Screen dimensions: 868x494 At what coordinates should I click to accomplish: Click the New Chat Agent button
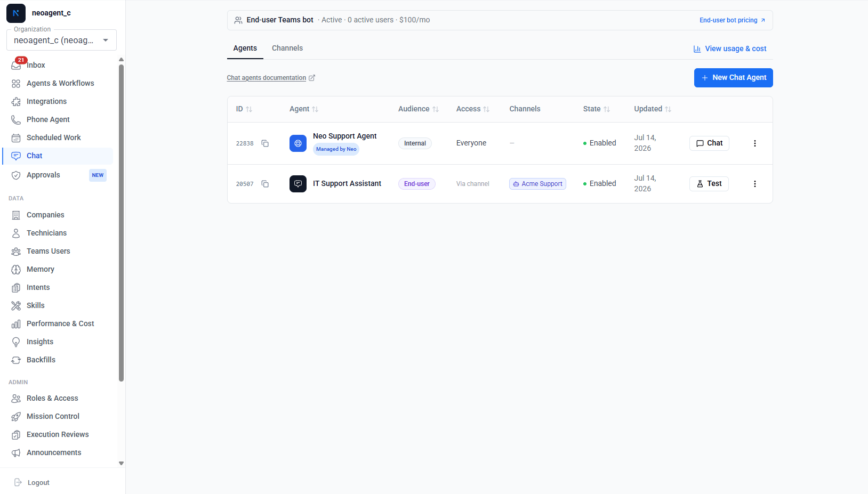coord(734,78)
